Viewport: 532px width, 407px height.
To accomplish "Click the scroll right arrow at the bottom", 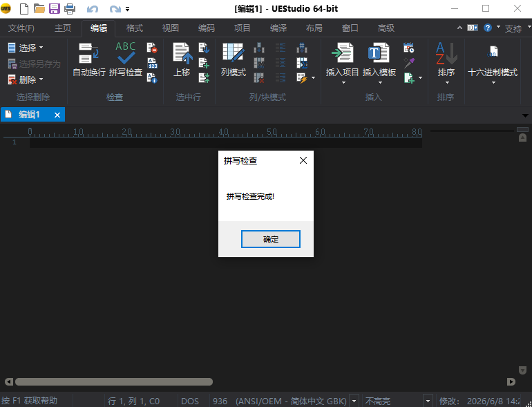I will (x=511, y=381).
